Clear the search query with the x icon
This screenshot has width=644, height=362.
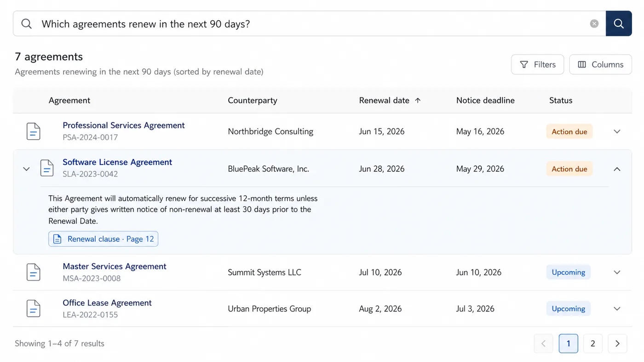click(594, 24)
